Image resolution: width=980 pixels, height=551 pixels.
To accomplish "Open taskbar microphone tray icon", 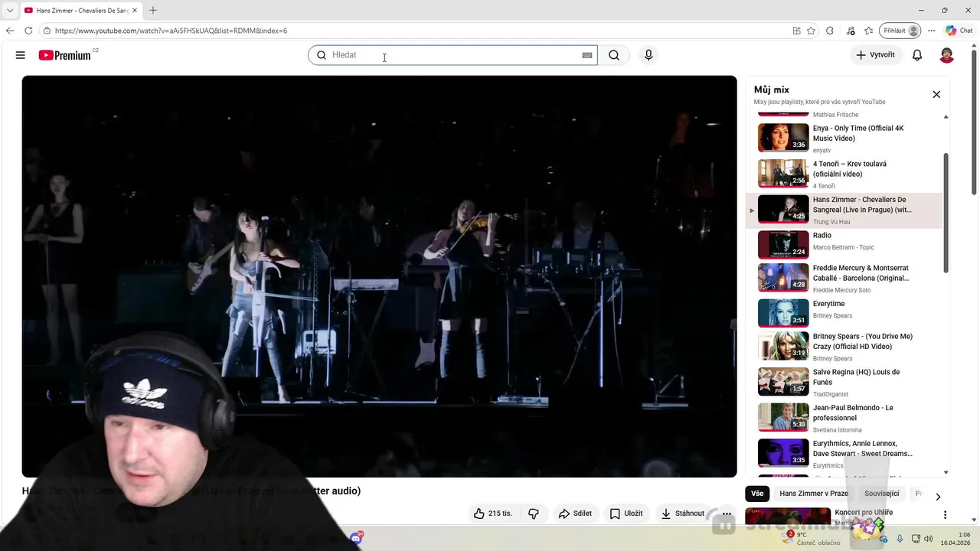I will [900, 539].
